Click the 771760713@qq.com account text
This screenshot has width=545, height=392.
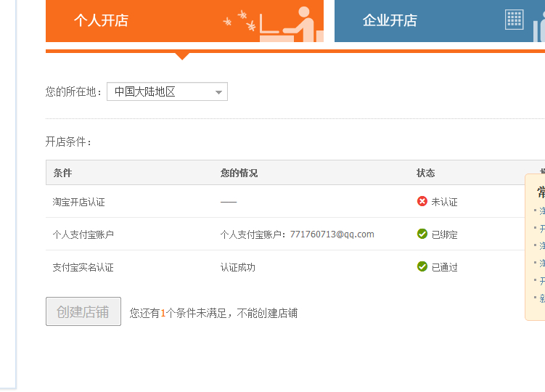click(332, 234)
